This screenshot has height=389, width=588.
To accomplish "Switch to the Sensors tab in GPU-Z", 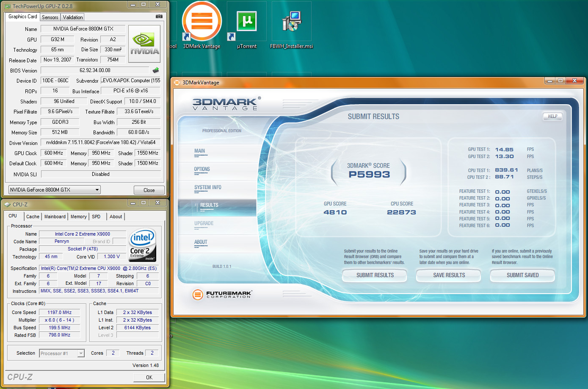I will [50, 17].
